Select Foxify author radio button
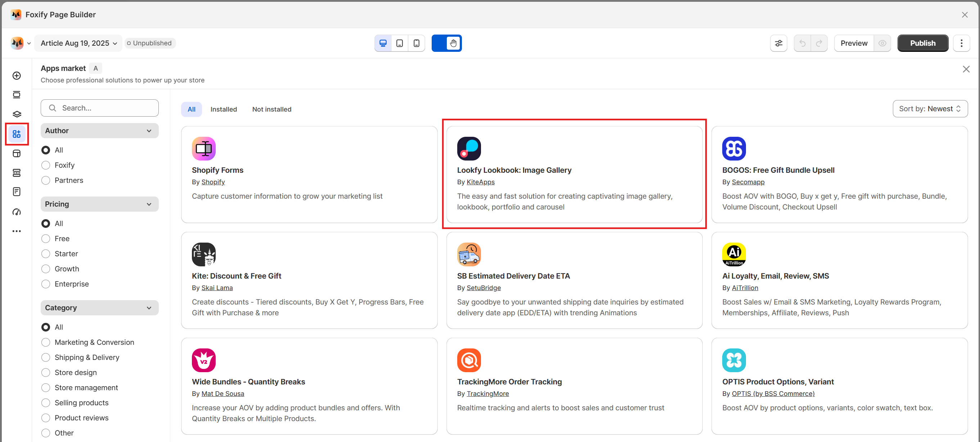The image size is (980, 442). pyautogui.click(x=46, y=165)
